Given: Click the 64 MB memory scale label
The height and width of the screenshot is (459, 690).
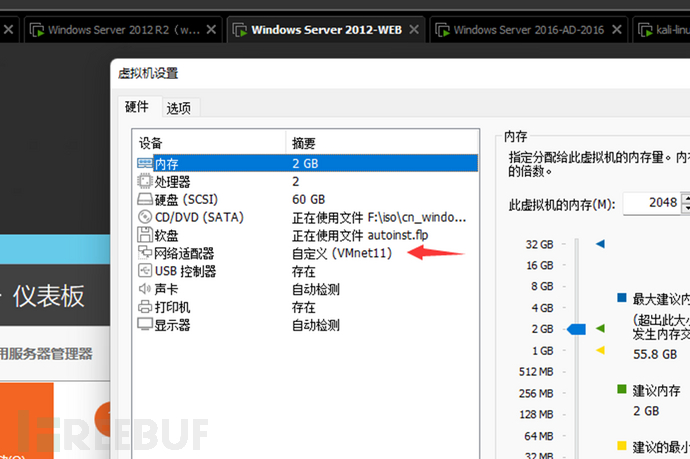Looking at the screenshot, I should point(539,436).
